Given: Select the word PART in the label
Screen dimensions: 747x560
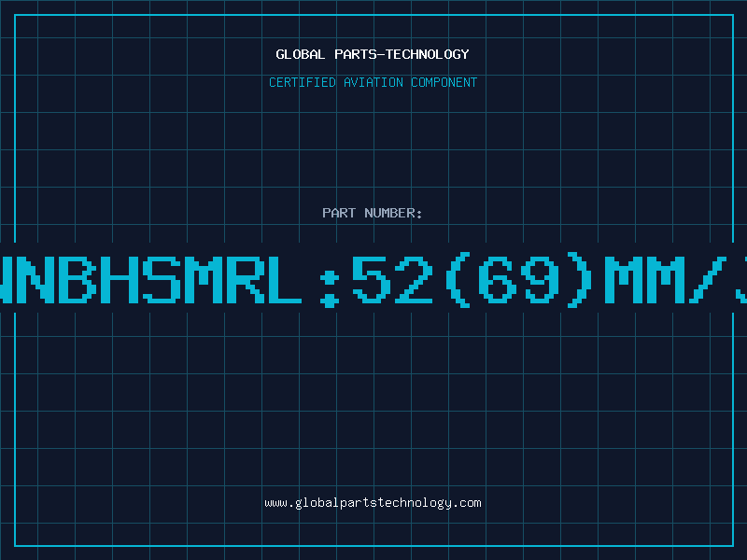Looking at the screenshot, I should [339, 213].
